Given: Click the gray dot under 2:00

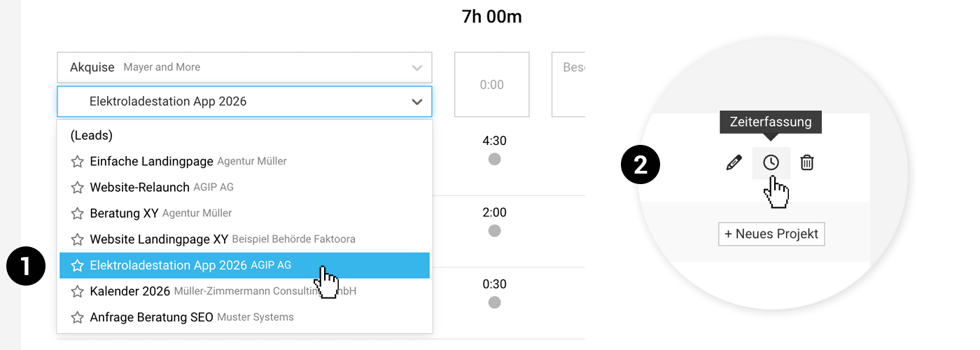Looking at the screenshot, I should click(495, 231).
